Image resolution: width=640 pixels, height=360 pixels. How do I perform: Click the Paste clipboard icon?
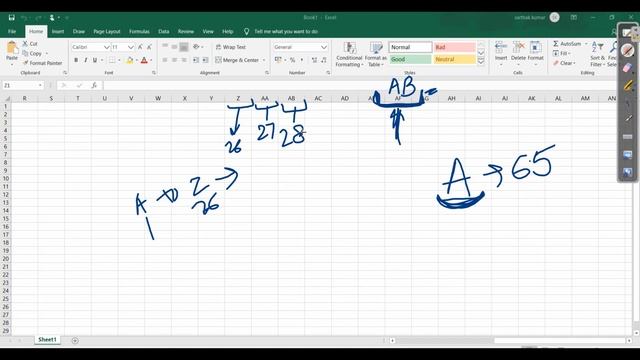tap(12, 48)
